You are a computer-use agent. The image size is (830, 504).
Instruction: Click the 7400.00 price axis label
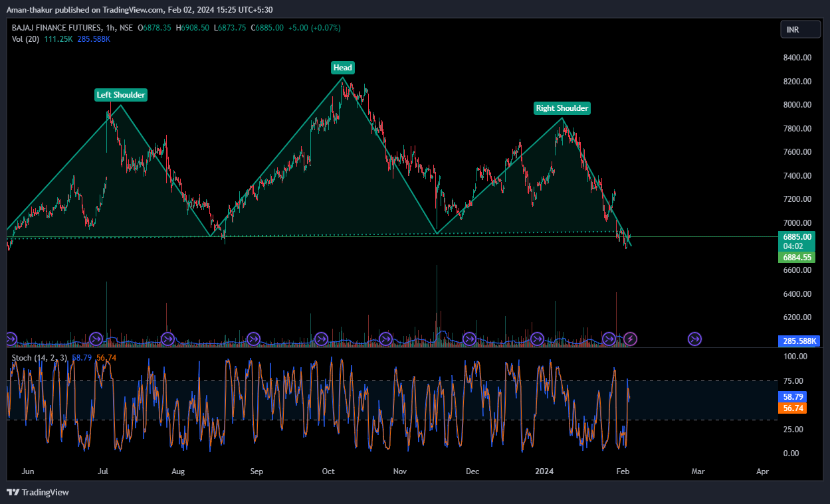point(797,176)
